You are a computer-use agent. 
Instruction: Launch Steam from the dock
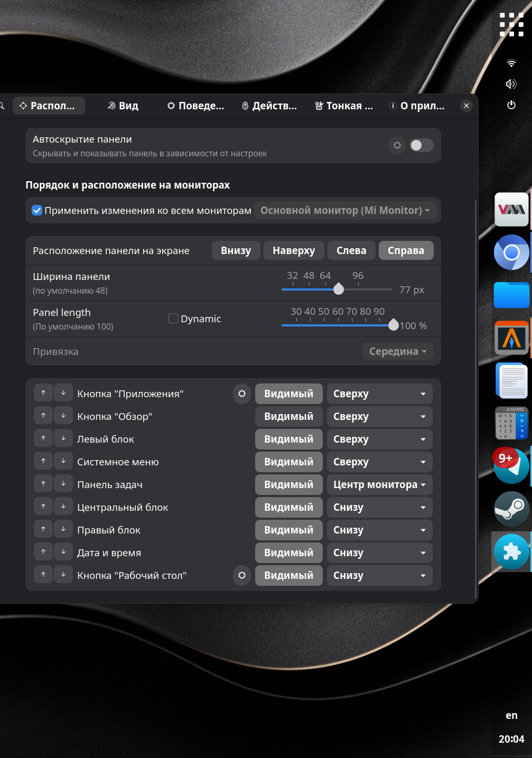pyautogui.click(x=511, y=509)
